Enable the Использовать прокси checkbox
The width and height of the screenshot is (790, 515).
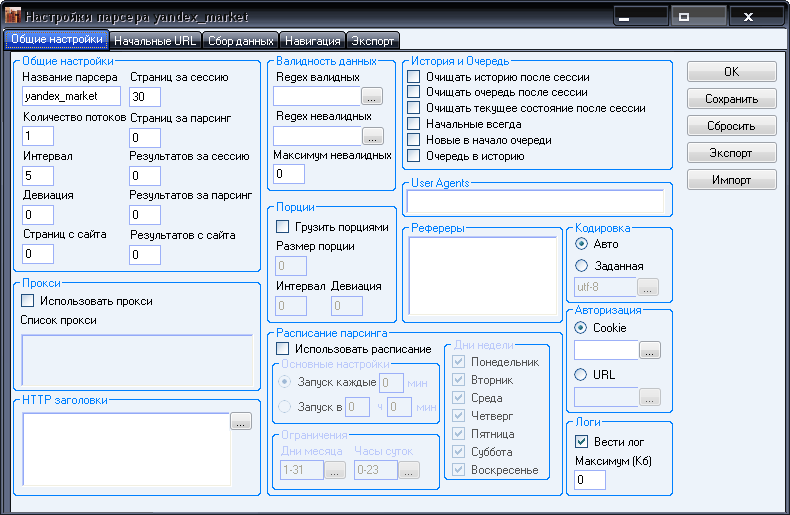(x=28, y=300)
